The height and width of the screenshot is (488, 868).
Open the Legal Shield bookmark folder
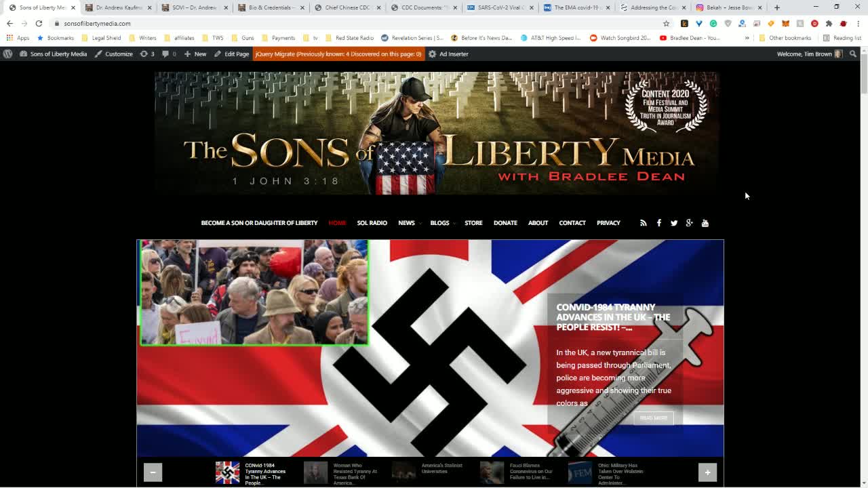pos(101,38)
